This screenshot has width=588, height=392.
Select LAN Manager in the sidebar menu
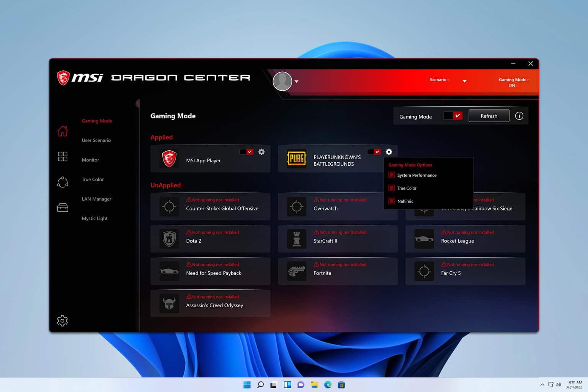[x=96, y=199]
